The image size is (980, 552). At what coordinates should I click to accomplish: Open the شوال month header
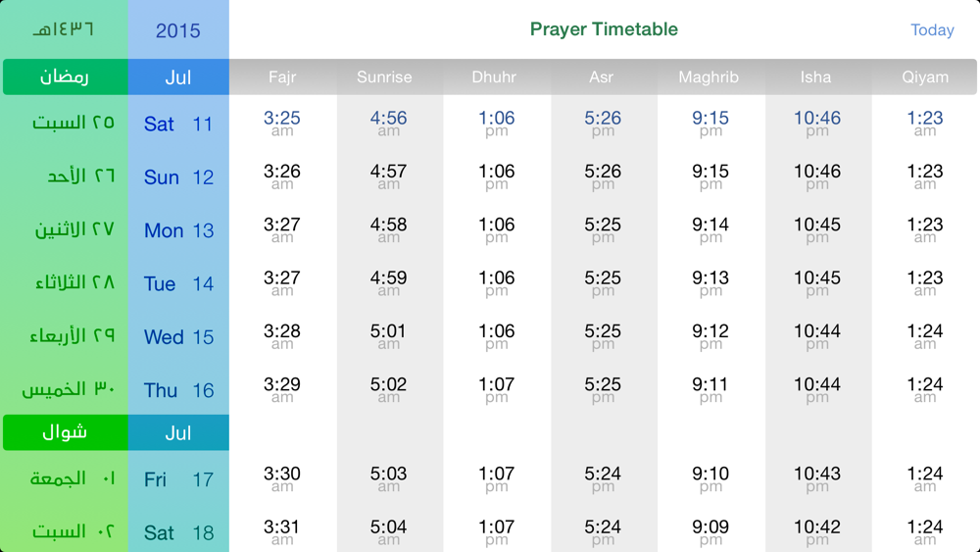65,432
